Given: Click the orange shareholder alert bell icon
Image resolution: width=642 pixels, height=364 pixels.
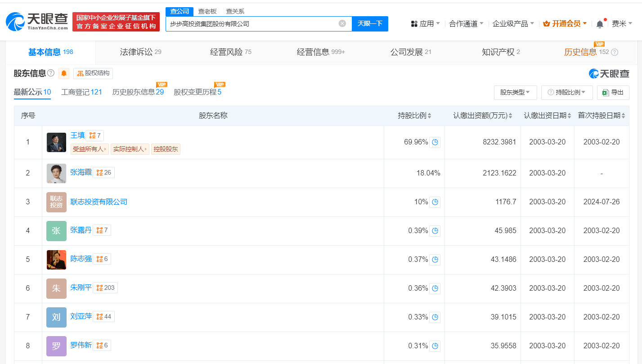Looking at the screenshot, I should (64, 73).
